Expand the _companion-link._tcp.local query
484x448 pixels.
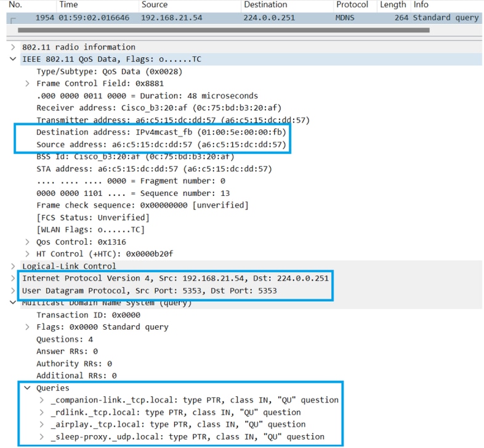coord(42,400)
